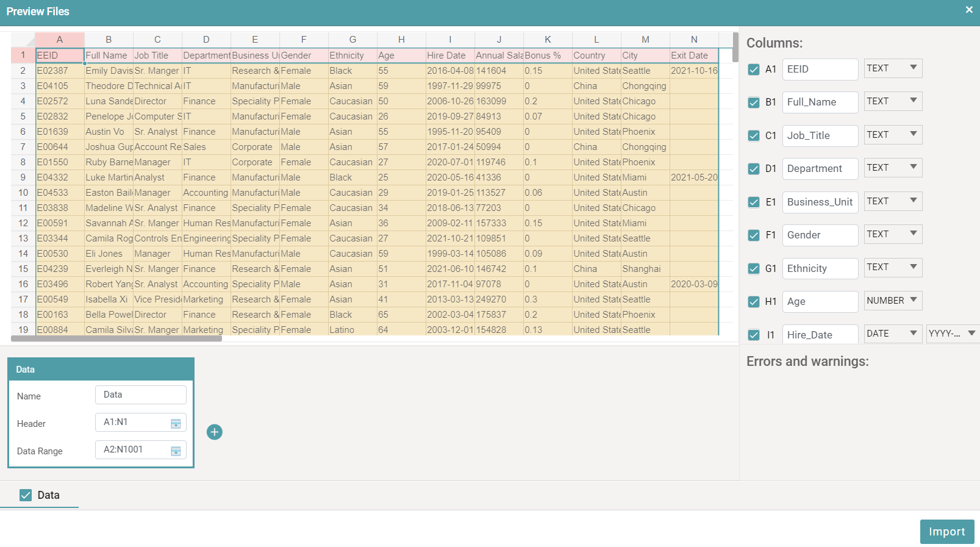Screen dimensions: 980x547
Task: Toggle the Gender column checkbox
Action: tap(754, 235)
